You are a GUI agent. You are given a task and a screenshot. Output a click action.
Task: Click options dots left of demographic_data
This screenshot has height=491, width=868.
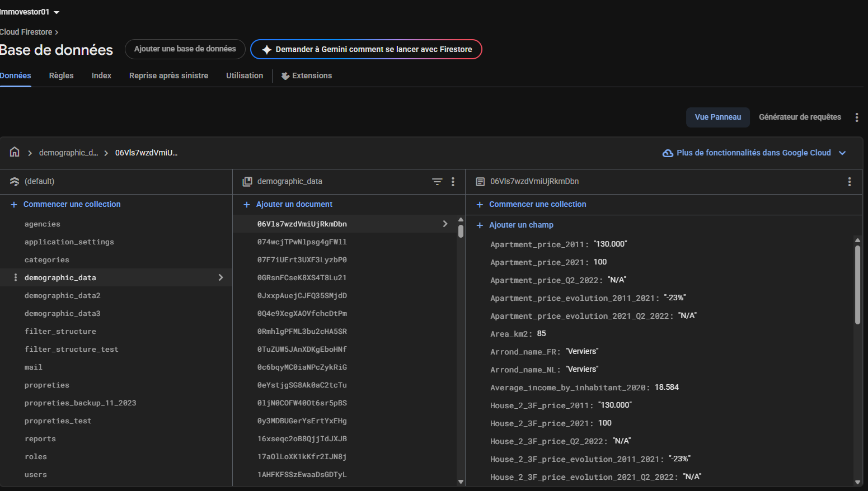click(15, 278)
